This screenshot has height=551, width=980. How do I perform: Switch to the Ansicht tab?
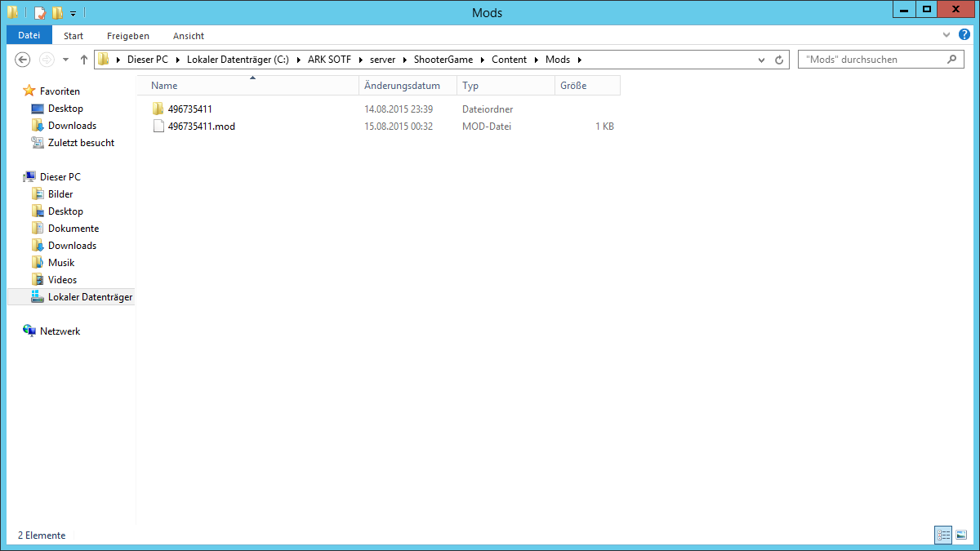[x=189, y=36]
